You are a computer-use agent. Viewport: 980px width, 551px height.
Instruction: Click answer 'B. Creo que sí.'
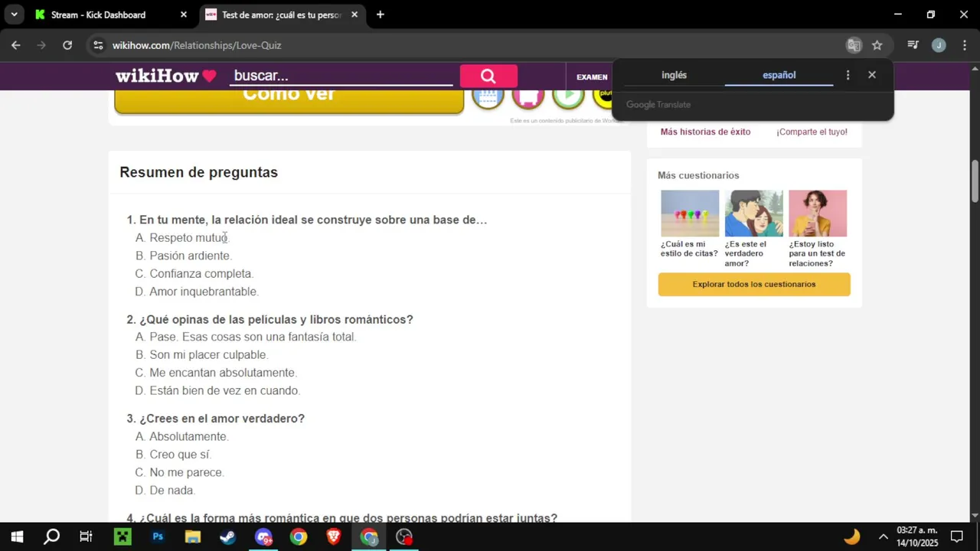pos(173,455)
